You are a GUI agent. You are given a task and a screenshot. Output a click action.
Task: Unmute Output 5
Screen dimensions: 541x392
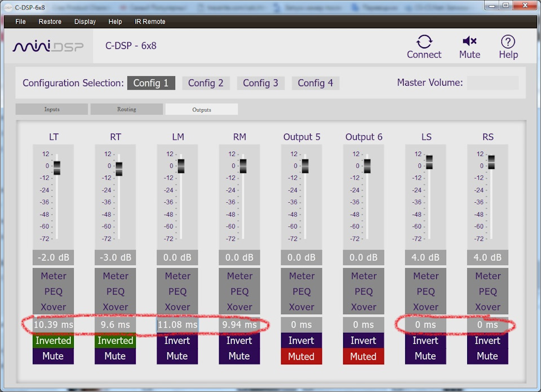(301, 356)
